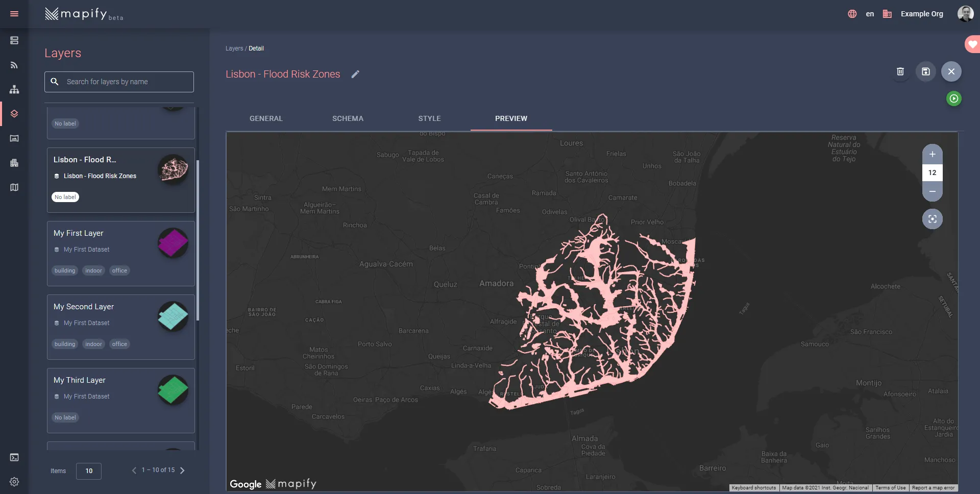Viewport: 980px width, 494px height.
Task: Open map Terms of Use link
Action: click(891, 488)
